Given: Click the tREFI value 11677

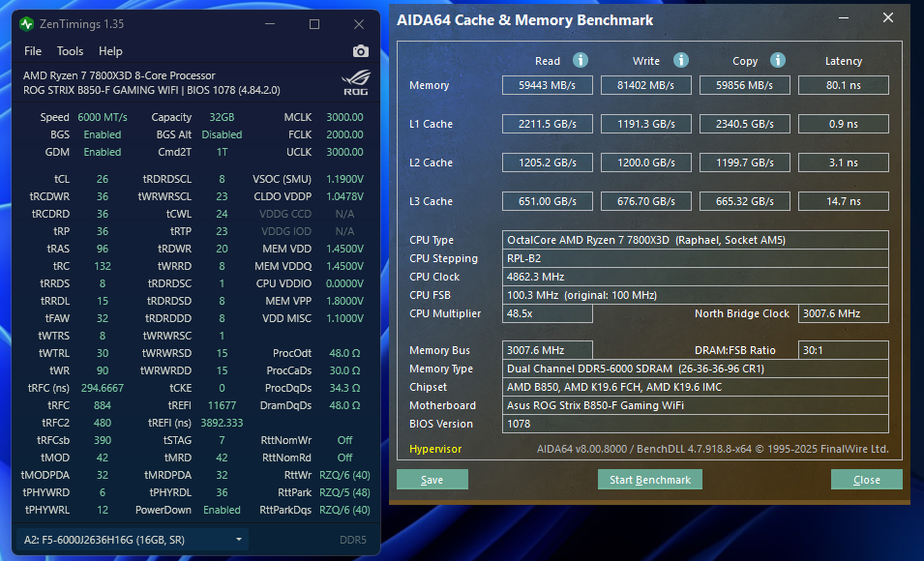Looking at the screenshot, I should point(223,405).
